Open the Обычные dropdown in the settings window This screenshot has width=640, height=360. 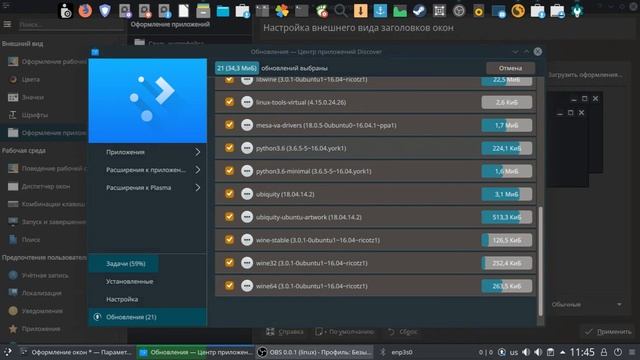tap(586, 304)
